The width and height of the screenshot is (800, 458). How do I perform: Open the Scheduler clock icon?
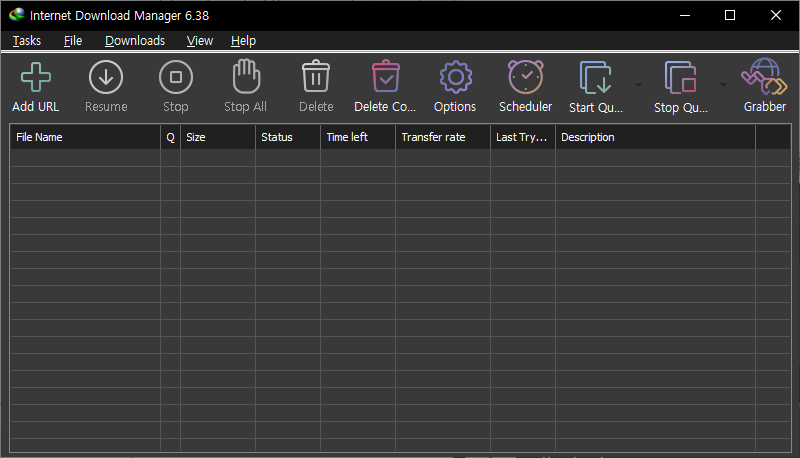point(526,77)
